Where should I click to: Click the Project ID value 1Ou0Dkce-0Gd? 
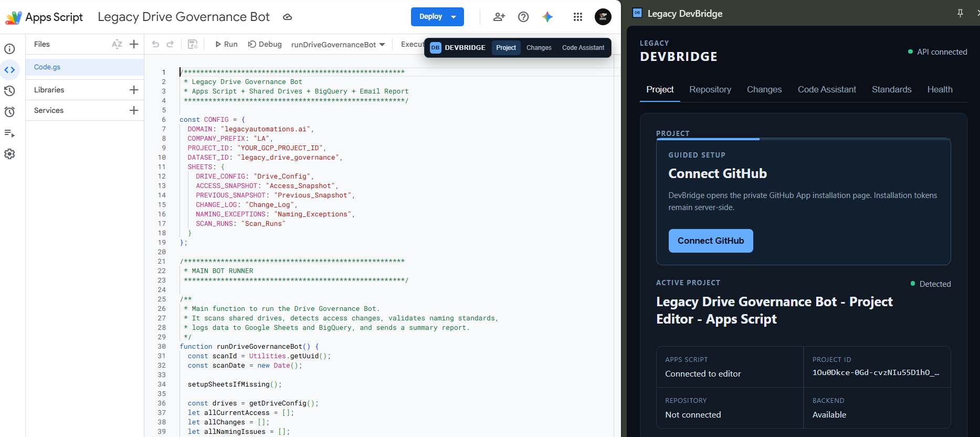pos(876,372)
